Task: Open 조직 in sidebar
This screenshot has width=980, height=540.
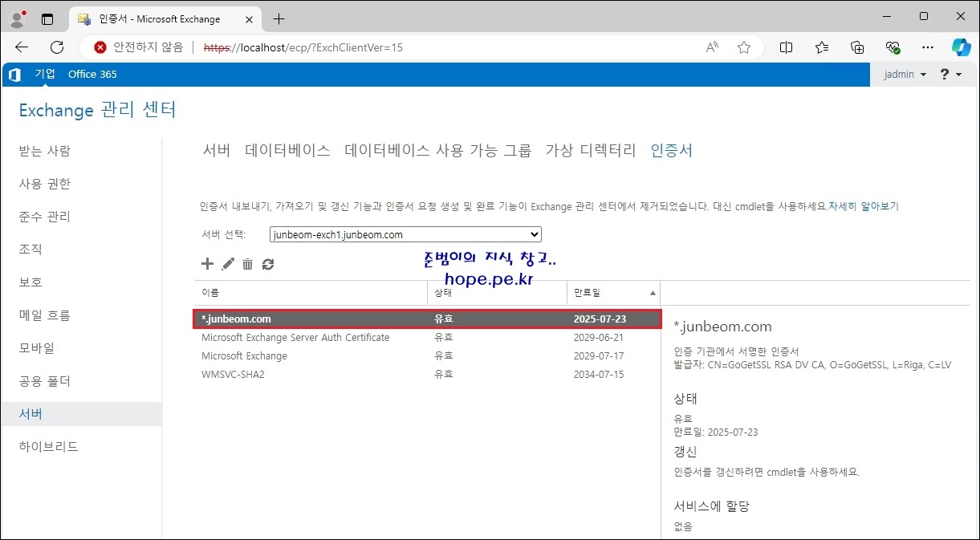Action: (x=30, y=250)
